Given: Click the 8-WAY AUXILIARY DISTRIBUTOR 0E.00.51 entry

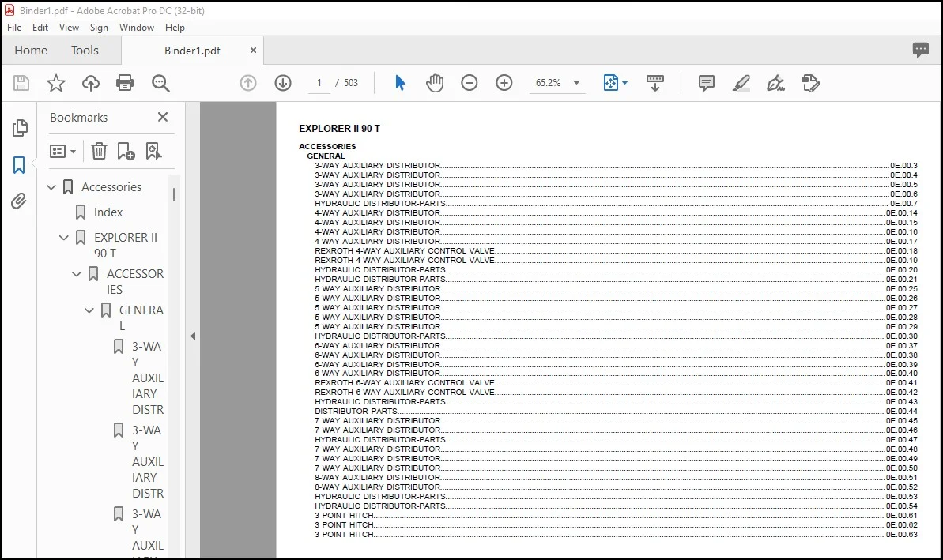Looking at the screenshot, I should (x=616, y=478).
